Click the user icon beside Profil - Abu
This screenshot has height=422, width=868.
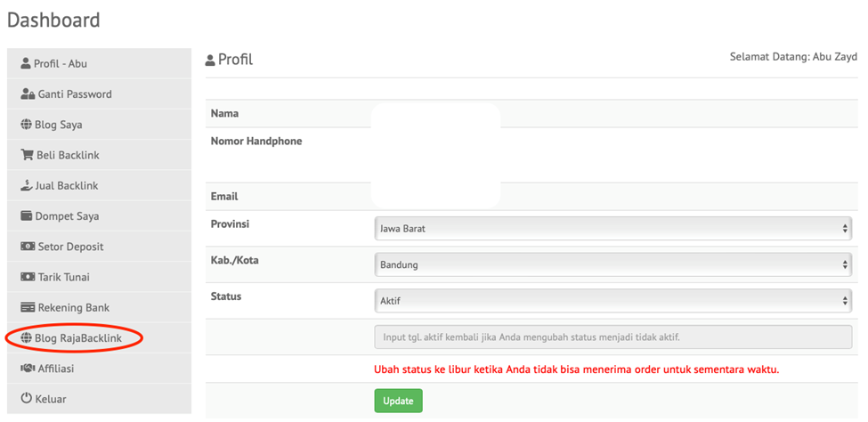pyautogui.click(x=26, y=64)
